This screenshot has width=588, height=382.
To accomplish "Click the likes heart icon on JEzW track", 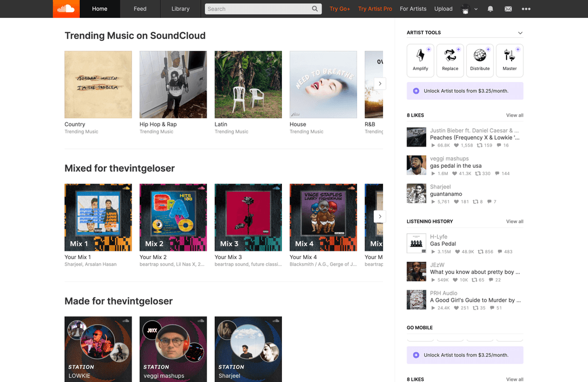I will (x=455, y=280).
